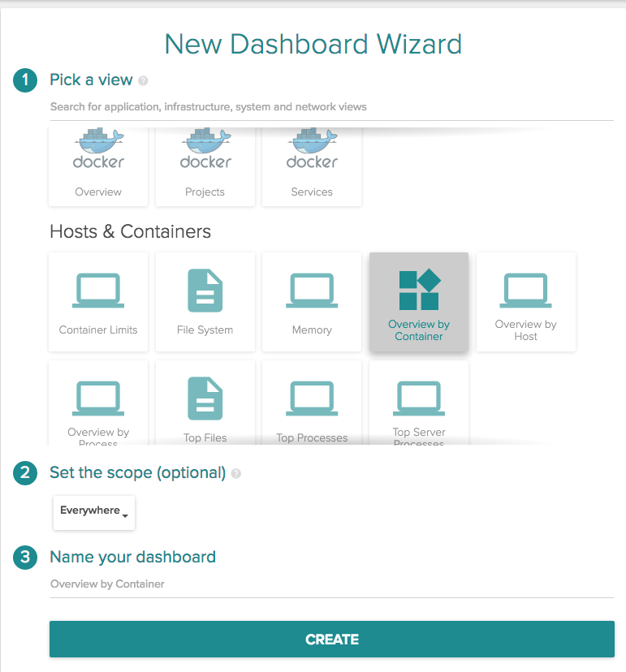Select the Top Server Processes view
The height and width of the screenshot is (672, 626).
pyautogui.click(x=419, y=403)
